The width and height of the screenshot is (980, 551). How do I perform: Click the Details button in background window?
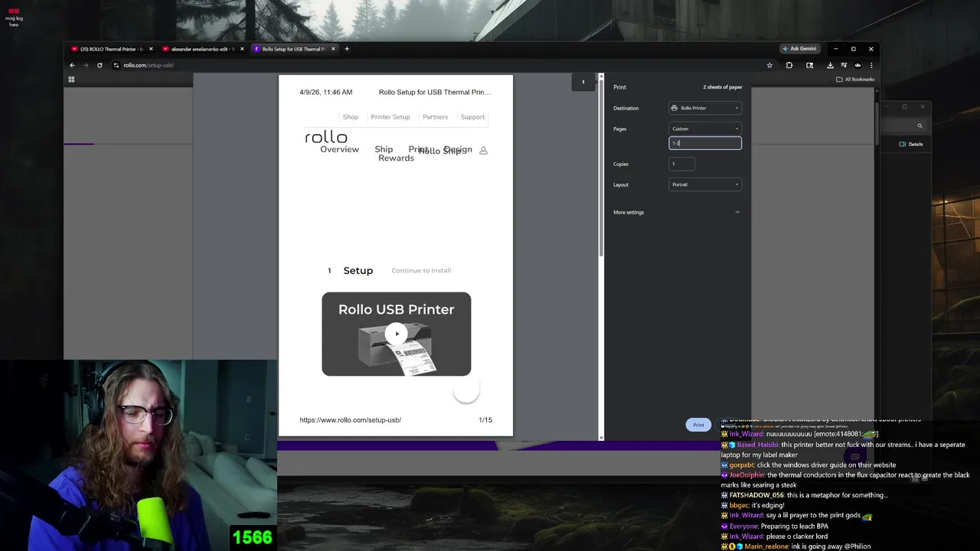click(911, 144)
